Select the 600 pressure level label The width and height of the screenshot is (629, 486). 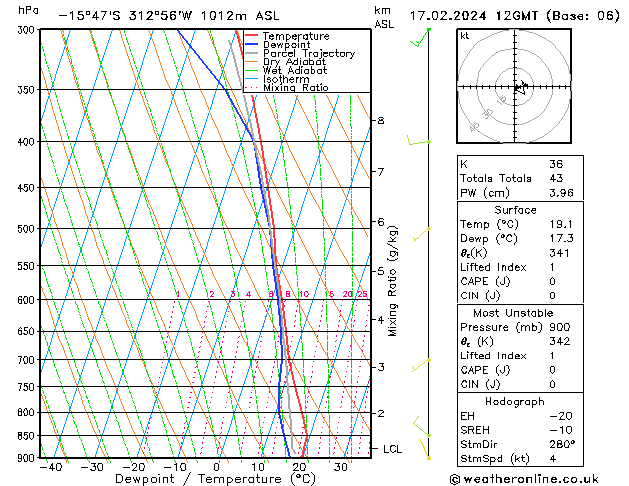point(28,300)
